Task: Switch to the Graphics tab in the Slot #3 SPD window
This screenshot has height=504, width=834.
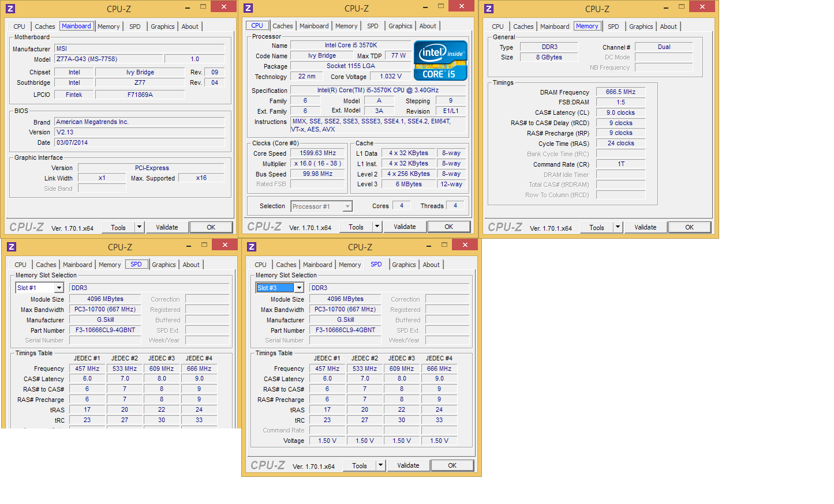Action: tap(404, 265)
